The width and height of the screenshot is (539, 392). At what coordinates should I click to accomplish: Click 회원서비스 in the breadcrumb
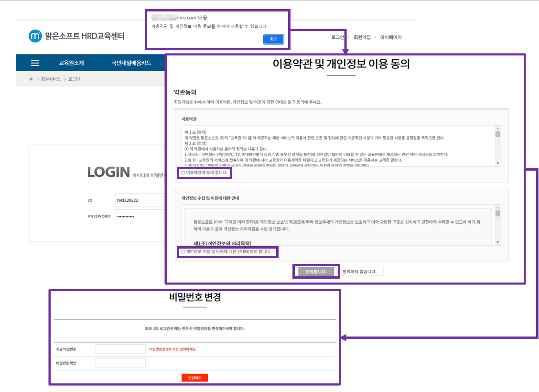51,79
